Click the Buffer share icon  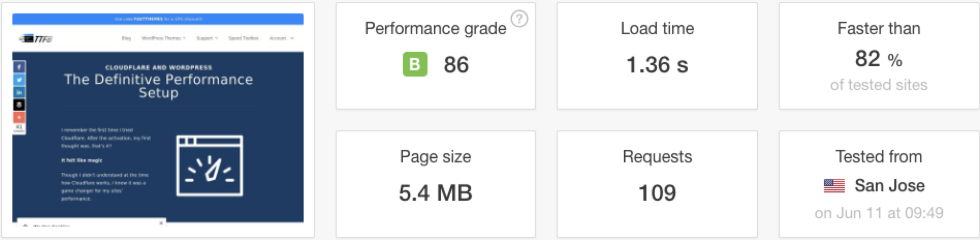[19, 105]
